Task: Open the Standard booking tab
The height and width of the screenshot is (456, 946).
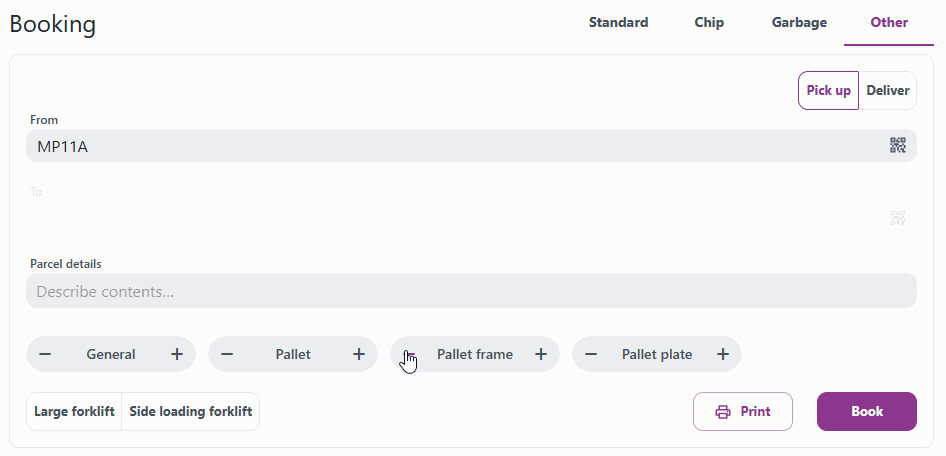Action: pos(618,22)
